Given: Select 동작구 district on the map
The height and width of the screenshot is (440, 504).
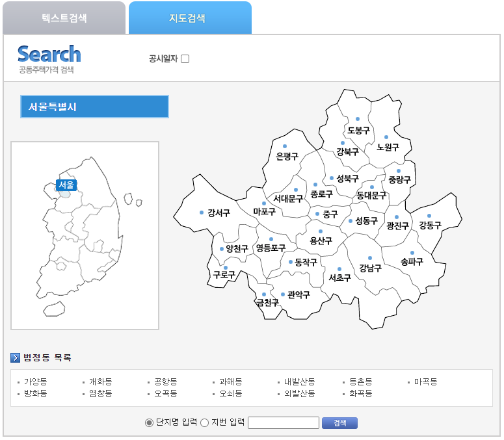Looking at the screenshot, I should coord(306,262).
